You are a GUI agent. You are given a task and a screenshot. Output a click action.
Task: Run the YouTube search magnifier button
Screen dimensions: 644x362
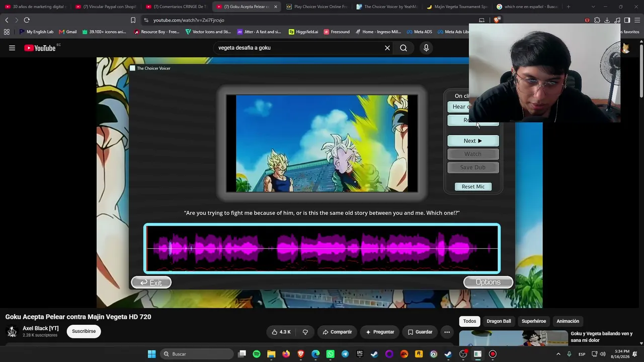tap(404, 48)
